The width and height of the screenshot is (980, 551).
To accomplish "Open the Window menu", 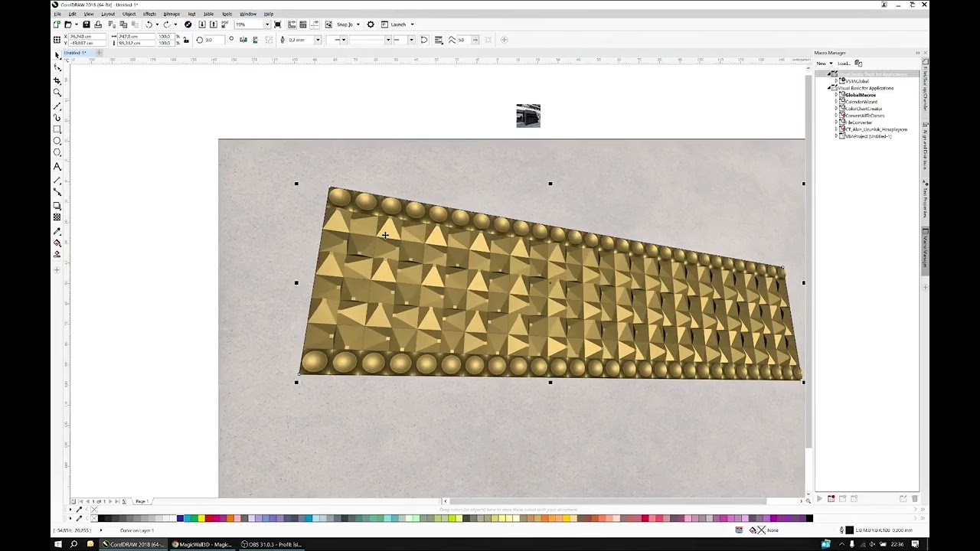I will tap(248, 14).
